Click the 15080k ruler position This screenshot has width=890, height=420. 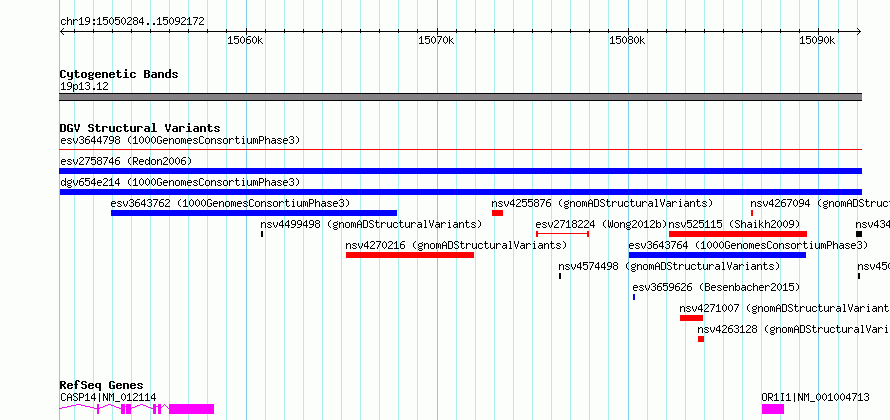tap(627, 40)
